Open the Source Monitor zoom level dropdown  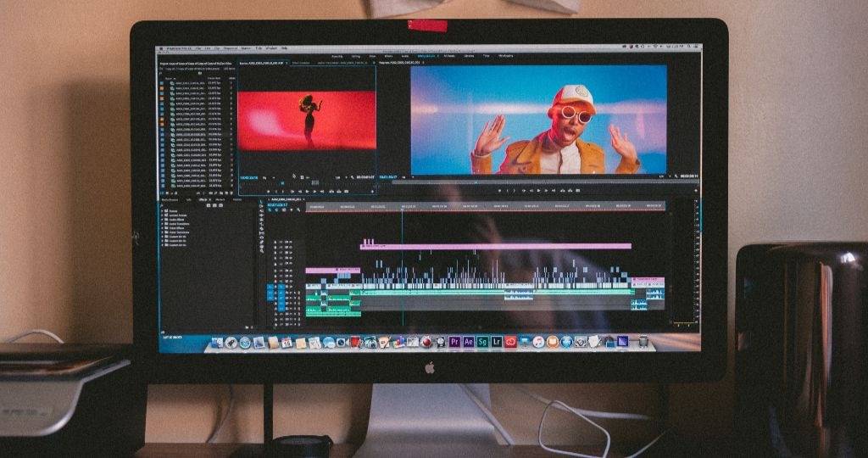pos(267,178)
